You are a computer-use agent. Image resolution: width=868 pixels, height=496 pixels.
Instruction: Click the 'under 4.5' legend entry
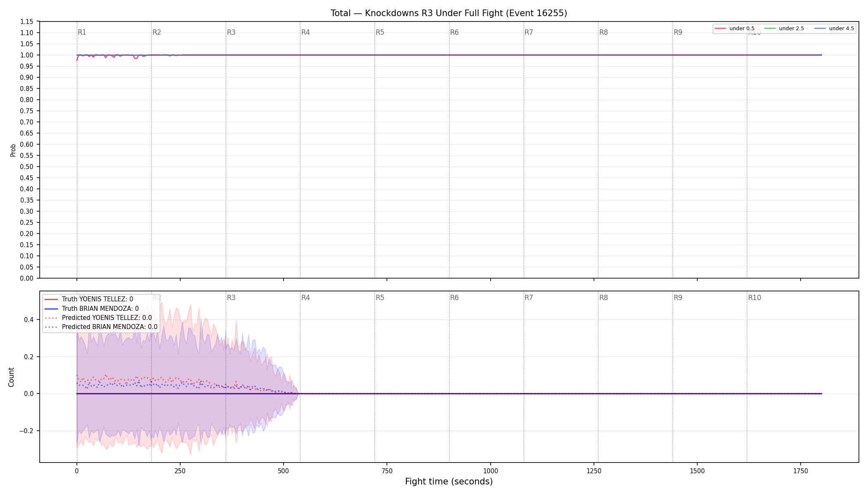pyautogui.click(x=834, y=29)
